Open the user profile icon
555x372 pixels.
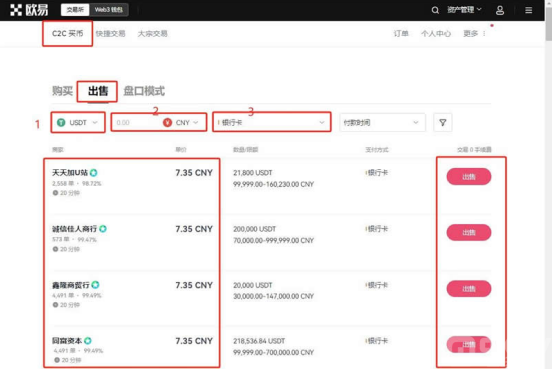pos(500,10)
